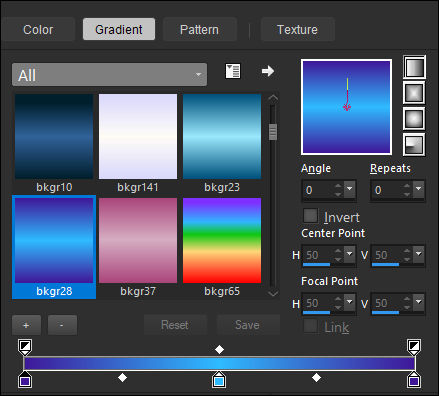Open Focal Point V dropdown arrow
Image resolution: width=439 pixels, height=396 pixels.
[x=418, y=303]
